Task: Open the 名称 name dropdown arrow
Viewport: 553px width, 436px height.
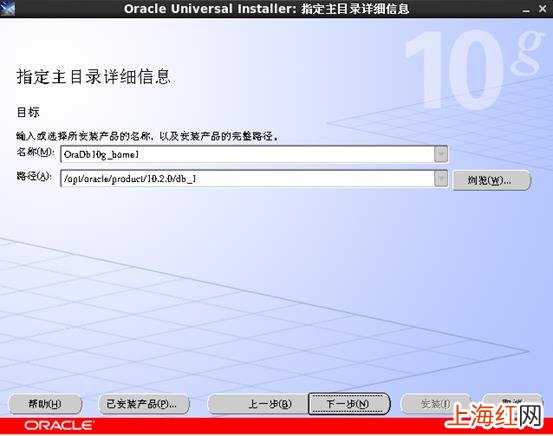Action: pyautogui.click(x=441, y=154)
